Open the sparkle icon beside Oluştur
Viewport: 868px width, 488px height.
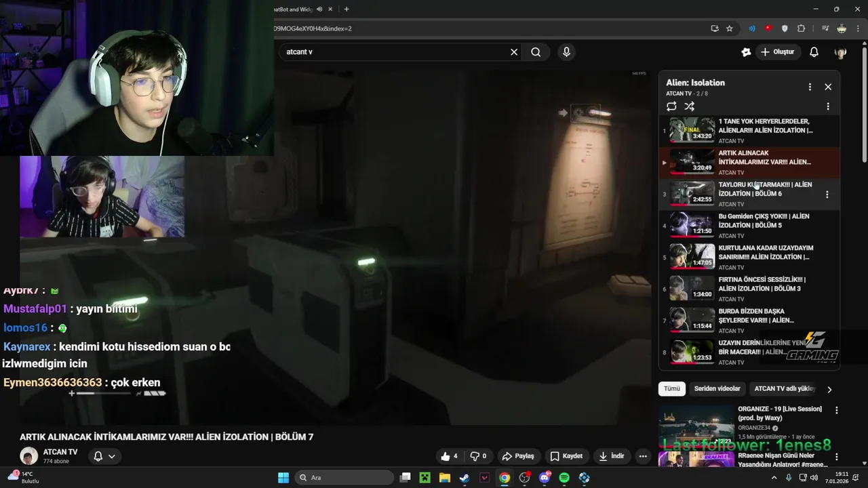747,52
